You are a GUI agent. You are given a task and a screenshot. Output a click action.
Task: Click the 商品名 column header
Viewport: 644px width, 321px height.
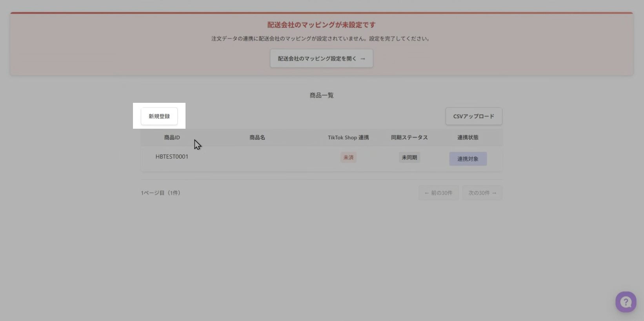(257, 137)
